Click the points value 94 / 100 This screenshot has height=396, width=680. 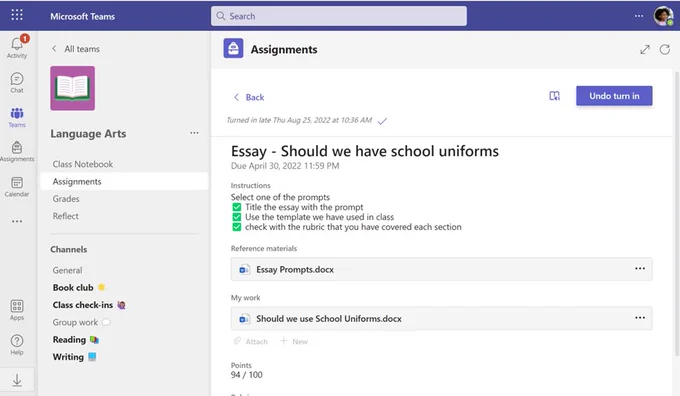click(x=247, y=375)
